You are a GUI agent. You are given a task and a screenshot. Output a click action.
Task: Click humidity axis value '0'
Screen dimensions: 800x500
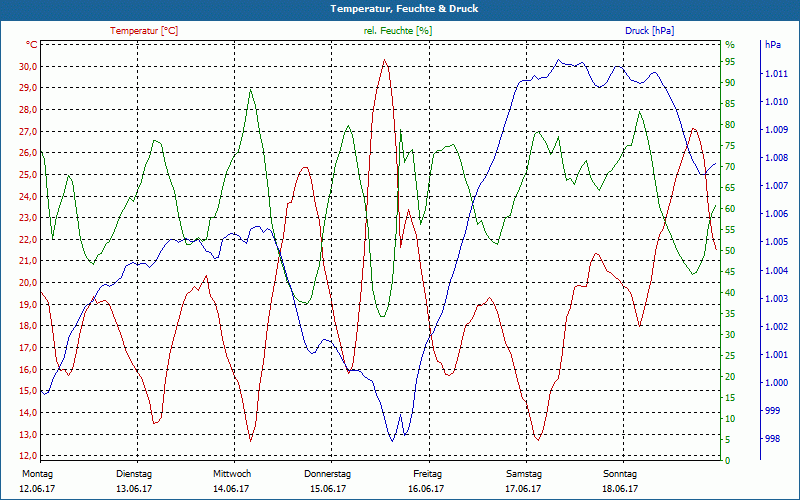pyautogui.click(x=728, y=461)
